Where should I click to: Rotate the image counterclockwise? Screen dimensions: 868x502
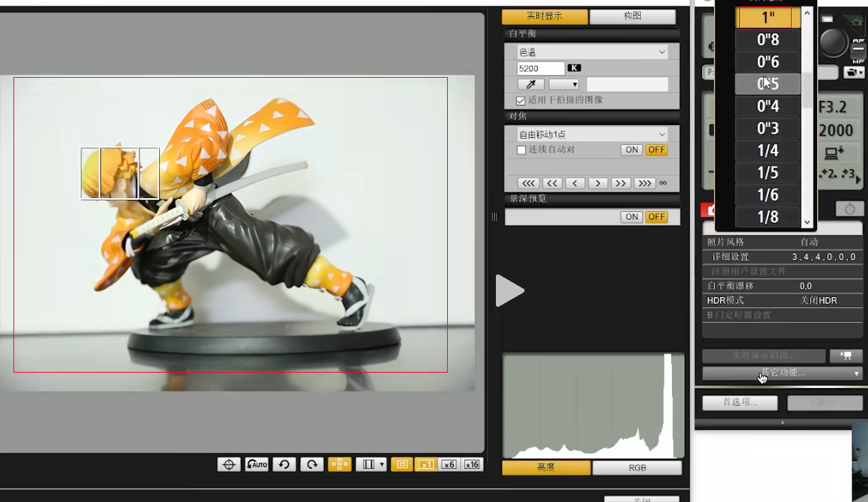pyautogui.click(x=284, y=465)
